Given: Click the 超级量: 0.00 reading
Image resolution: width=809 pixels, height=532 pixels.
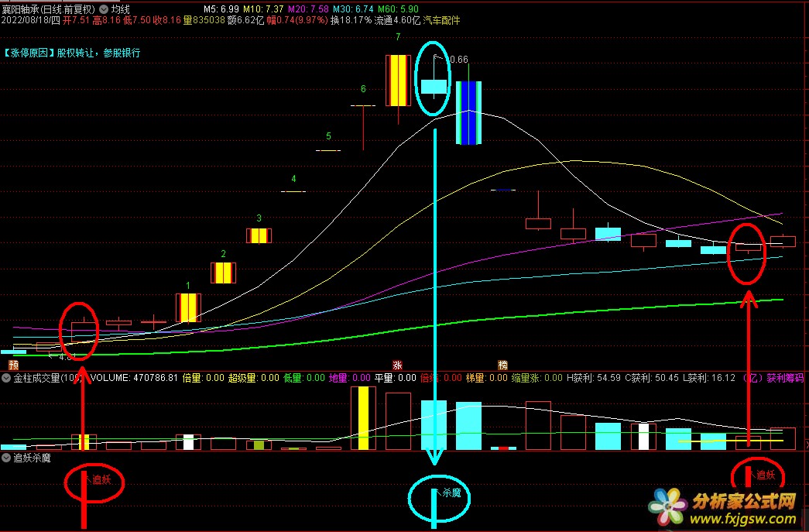Looking at the screenshot, I should coord(254,378).
